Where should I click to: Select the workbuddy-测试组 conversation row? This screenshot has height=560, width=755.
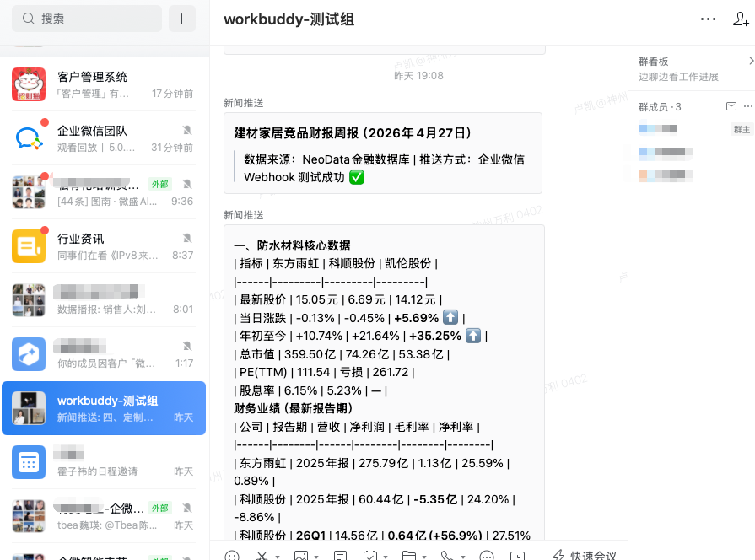point(104,408)
